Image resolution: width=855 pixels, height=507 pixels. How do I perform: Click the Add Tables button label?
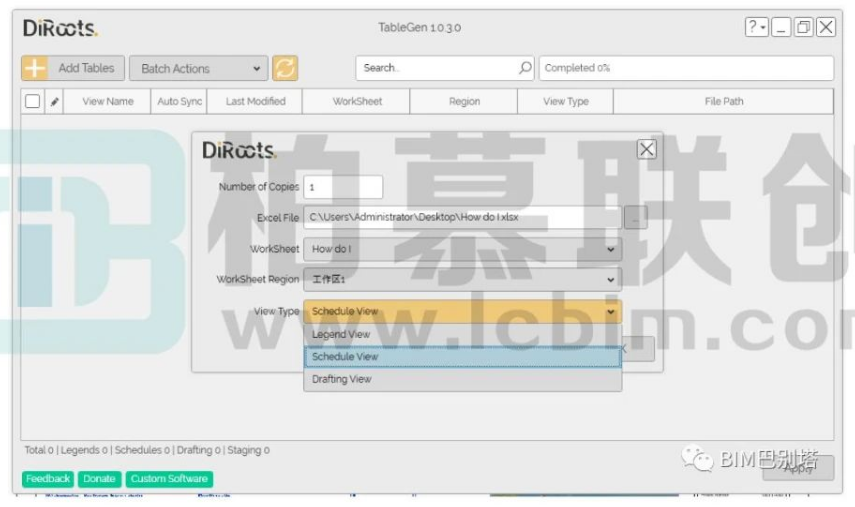click(x=86, y=68)
